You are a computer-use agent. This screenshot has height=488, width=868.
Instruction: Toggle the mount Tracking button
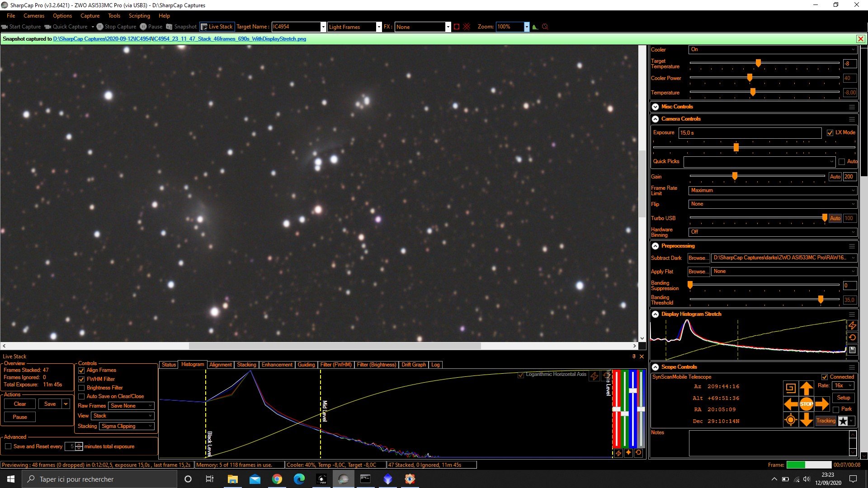826,421
